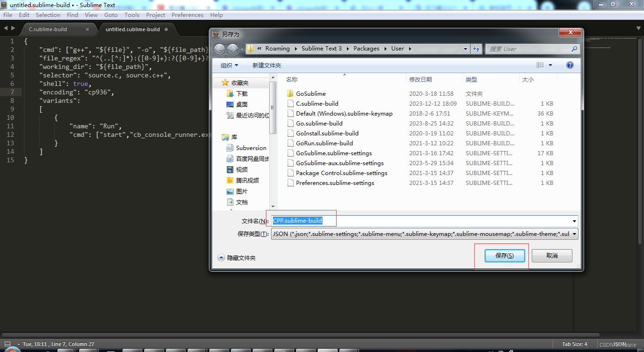Image resolution: width=644 pixels, height=352 pixels.
Task: Select the GoRun.sublime-build file
Action: [324, 143]
